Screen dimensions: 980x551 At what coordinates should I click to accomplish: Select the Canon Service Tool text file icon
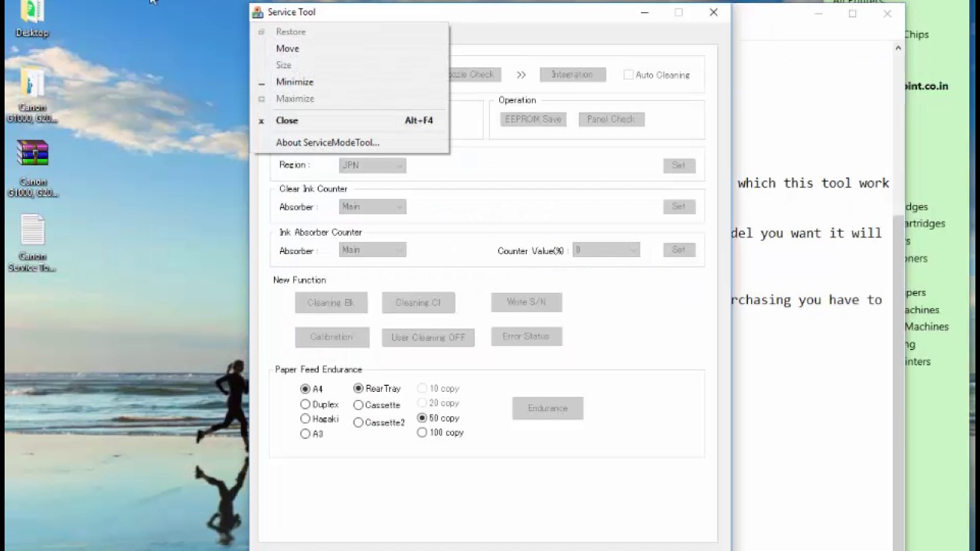32,243
